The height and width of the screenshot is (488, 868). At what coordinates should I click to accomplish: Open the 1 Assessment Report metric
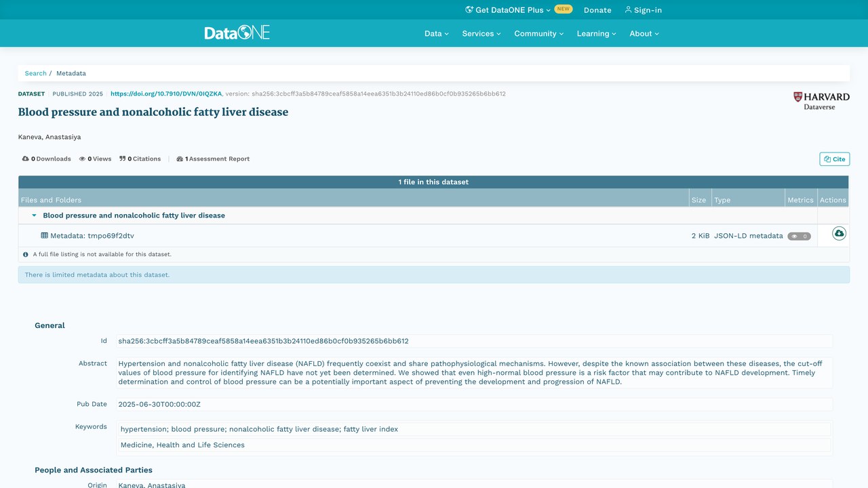pos(213,159)
